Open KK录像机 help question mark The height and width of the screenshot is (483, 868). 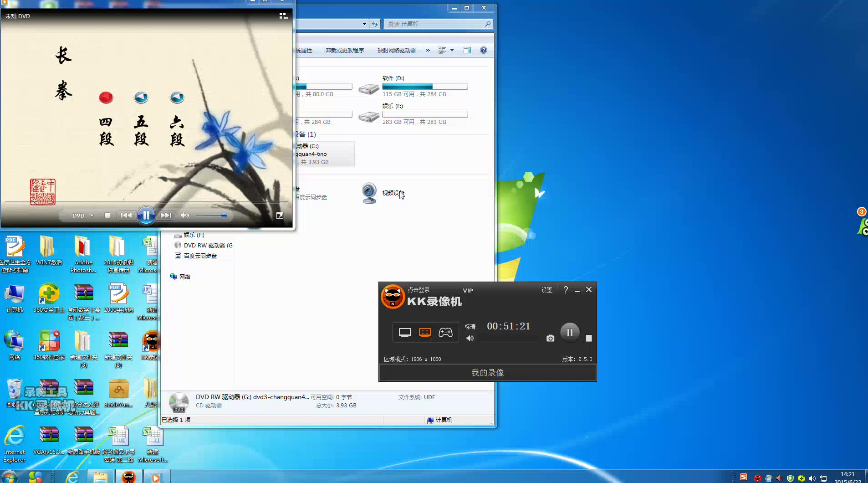pos(566,290)
